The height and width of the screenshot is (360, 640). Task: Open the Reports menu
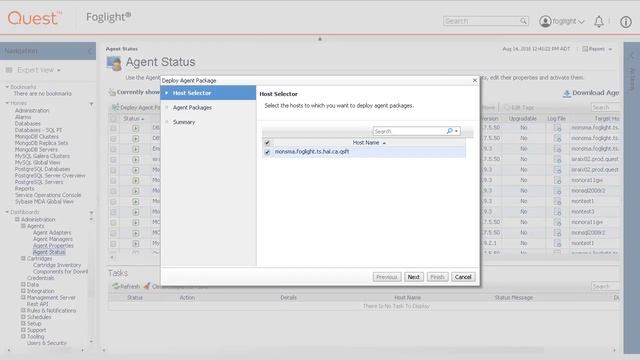pos(597,49)
